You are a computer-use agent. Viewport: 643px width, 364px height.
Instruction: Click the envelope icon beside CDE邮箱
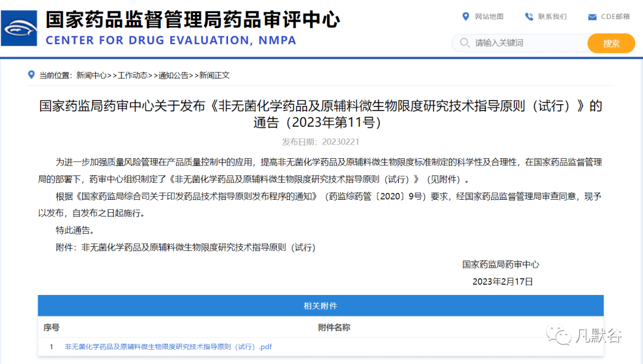click(592, 17)
